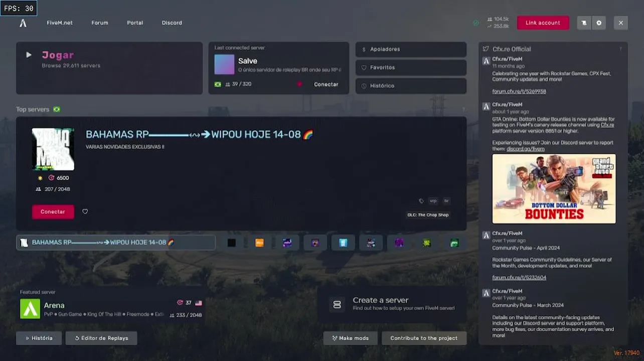This screenshot has width=644, height=361.
Task: Click the US flag on Arena server
Action: [199, 303]
